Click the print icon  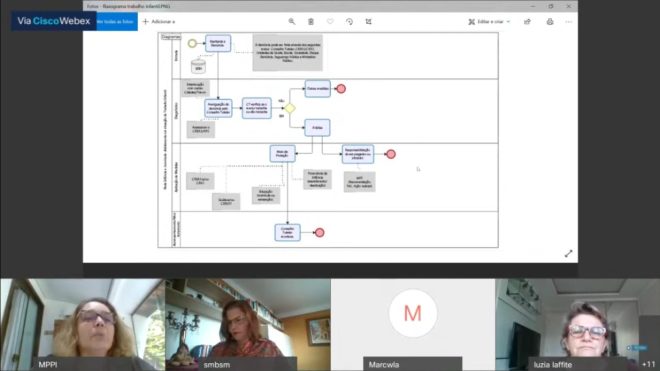[550, 21]
